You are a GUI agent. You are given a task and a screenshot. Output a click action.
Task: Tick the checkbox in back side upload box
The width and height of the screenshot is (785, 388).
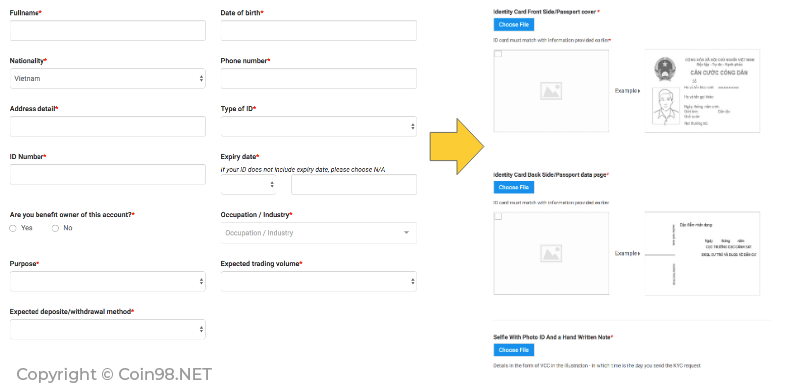coord(498,217)
